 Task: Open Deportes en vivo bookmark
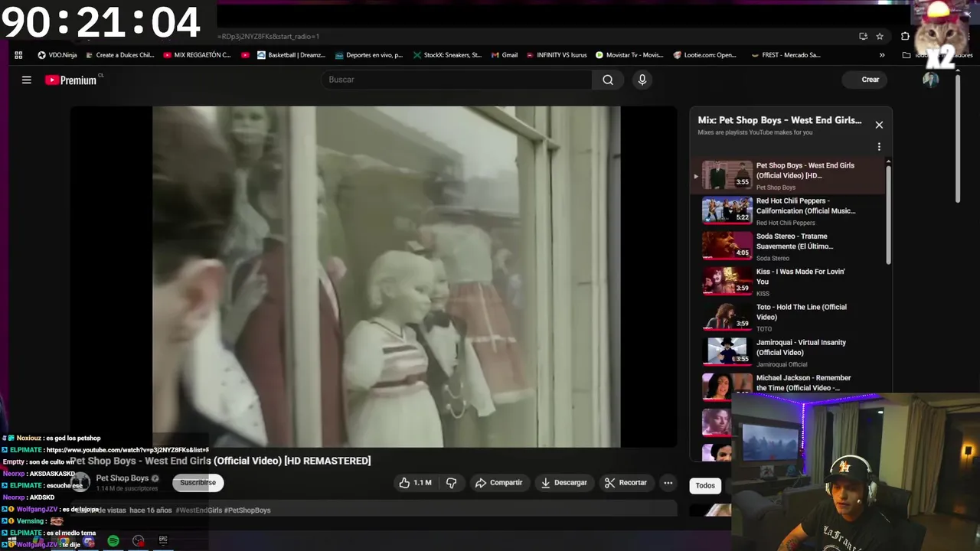pos(369,55)
